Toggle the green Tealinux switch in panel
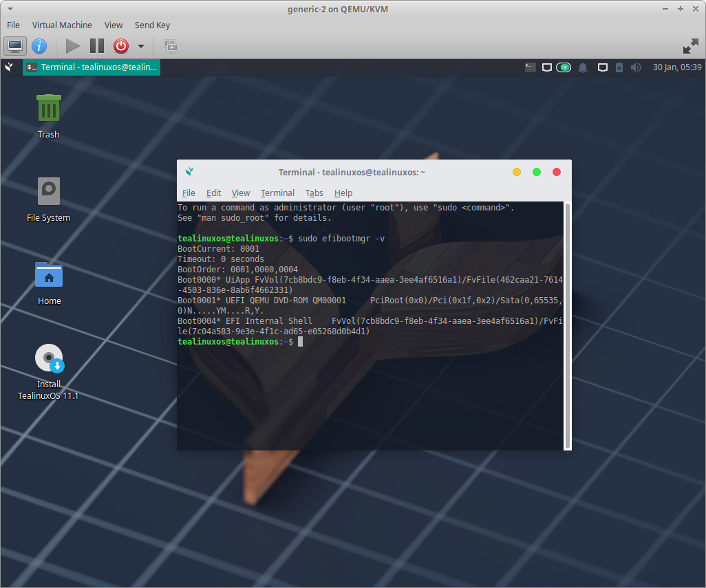706x588 pixels. click(564, 67)
